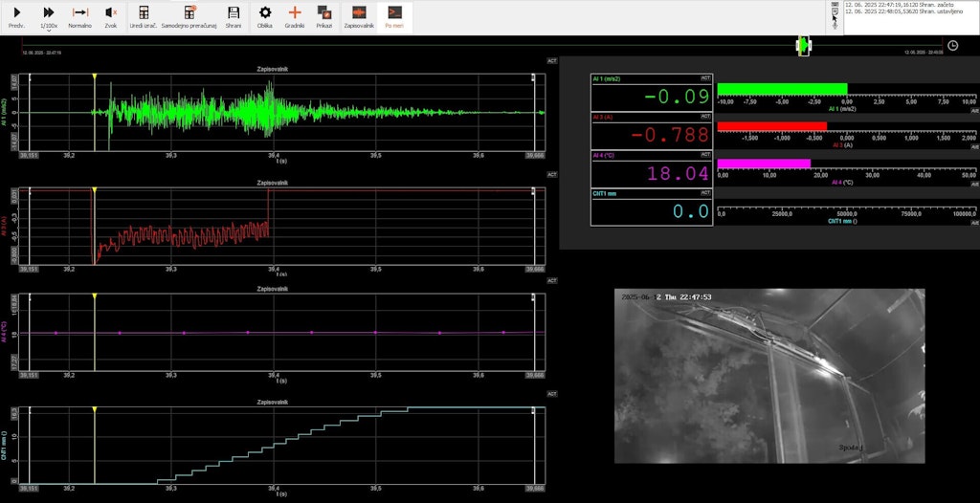980x503 pixels.
Task: Click the ACT tag above AI 1 recorder
Action: 552,60
